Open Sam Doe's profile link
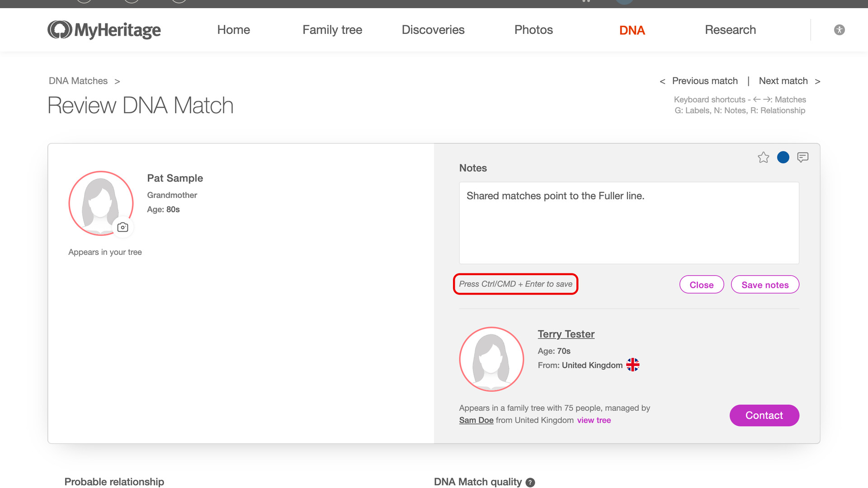 476,420
